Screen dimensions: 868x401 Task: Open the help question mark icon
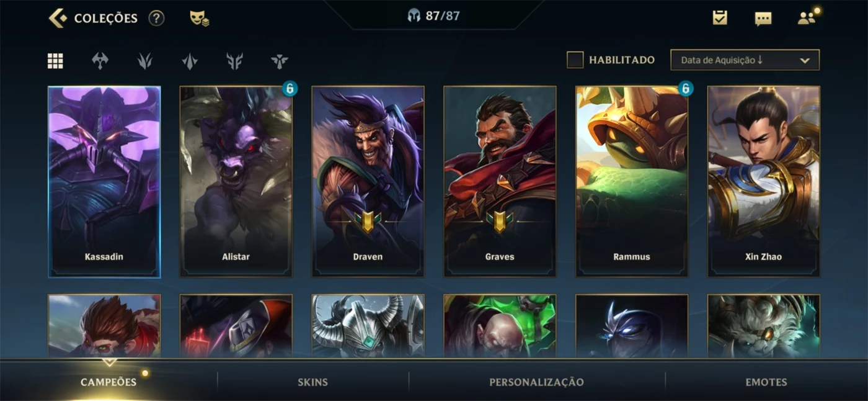pyautogui.click(x=156, y=18)
